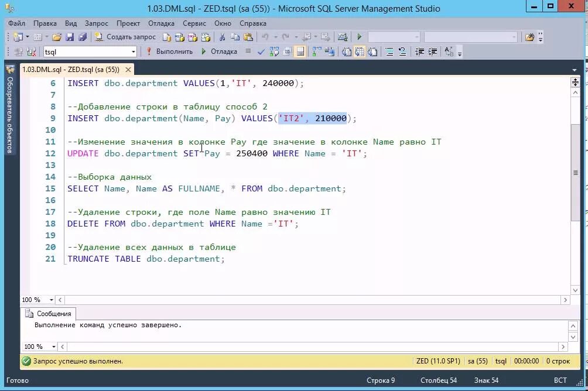
Task: Click the Query Options icon
Action: [287, 52]
